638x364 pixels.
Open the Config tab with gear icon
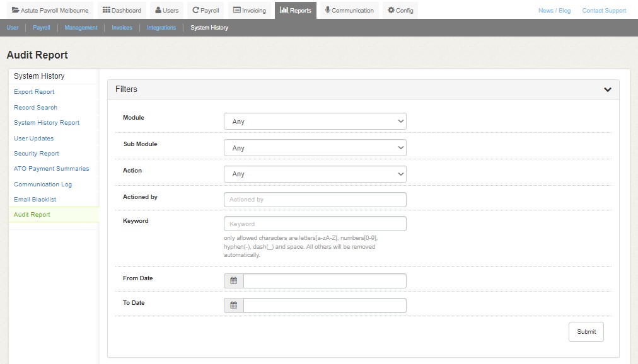(x=400, y=10)
